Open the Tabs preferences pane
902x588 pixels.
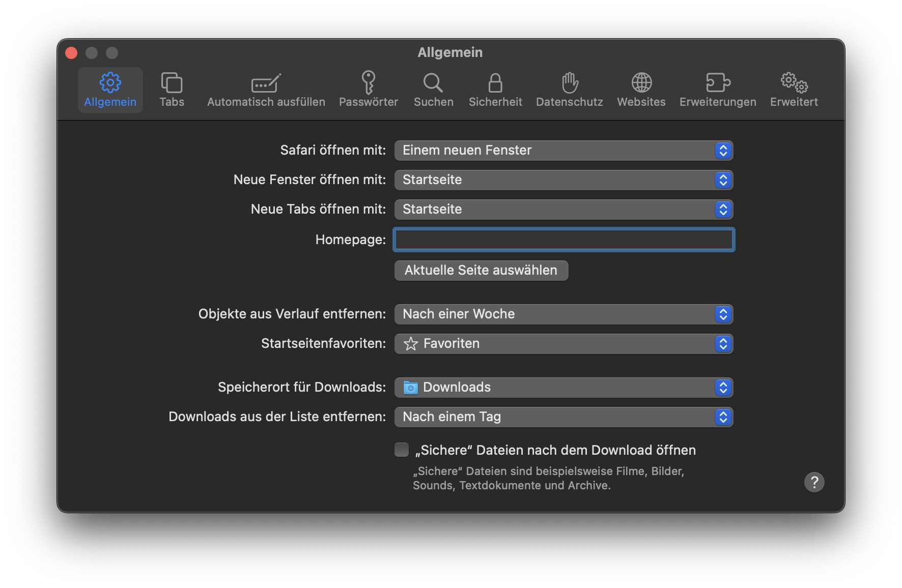tap(172, 90)
